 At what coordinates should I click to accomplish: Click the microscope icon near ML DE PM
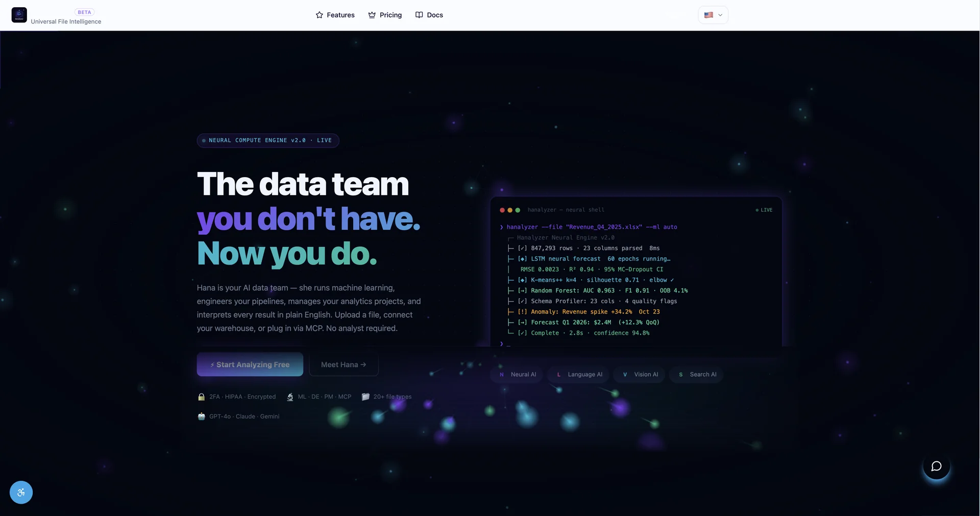pyautogui.click(x=290, y=397)
